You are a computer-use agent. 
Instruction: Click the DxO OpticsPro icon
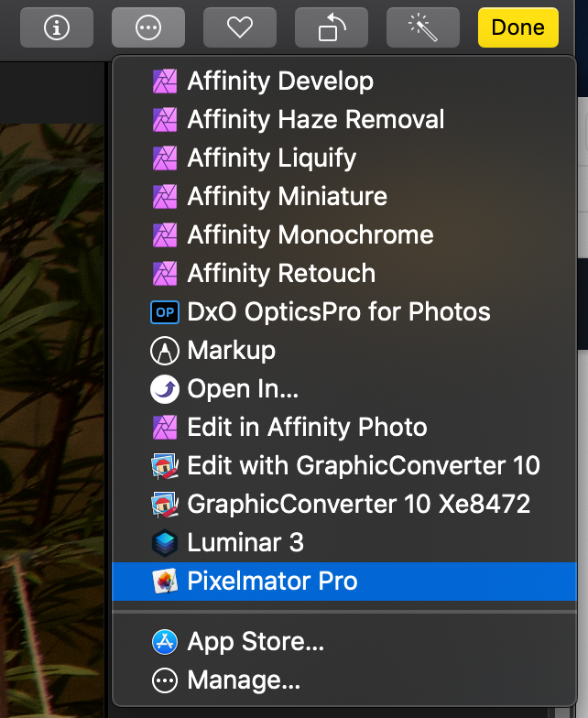[164, 312]
